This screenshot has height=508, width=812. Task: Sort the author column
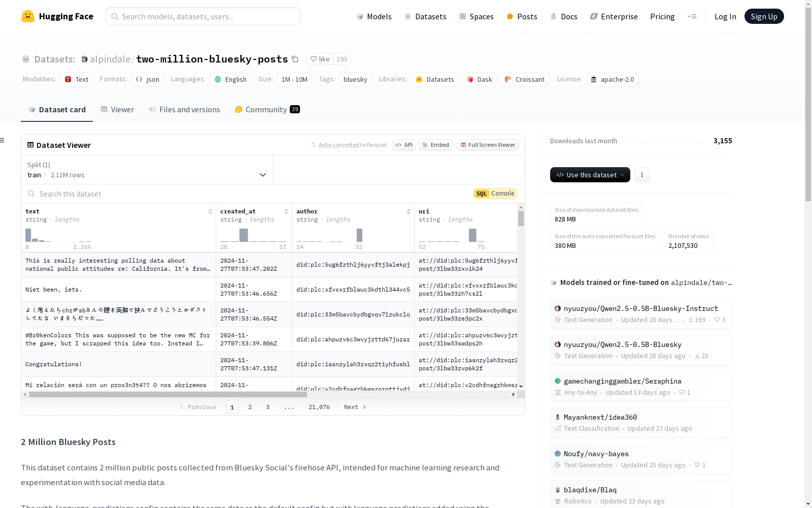(409, 211)
